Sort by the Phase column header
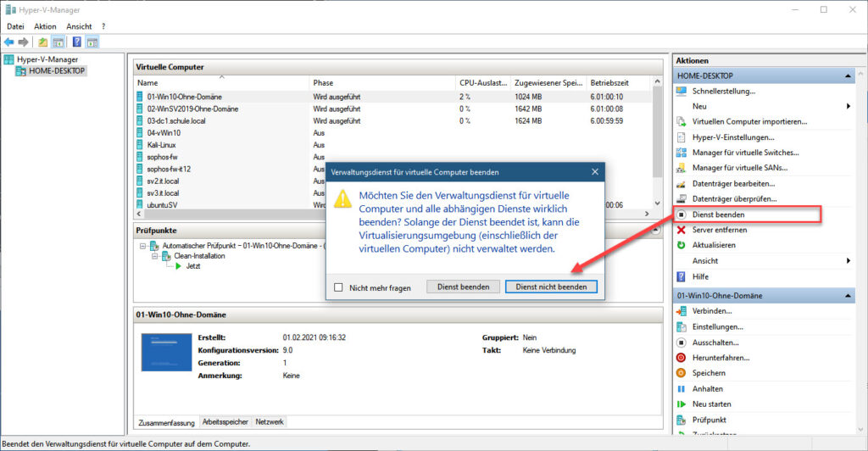 [x=382, y=82]
